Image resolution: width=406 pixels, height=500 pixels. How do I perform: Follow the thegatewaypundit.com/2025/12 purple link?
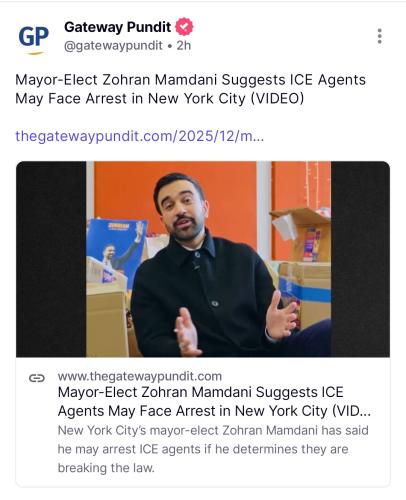[x=140, y=136]
